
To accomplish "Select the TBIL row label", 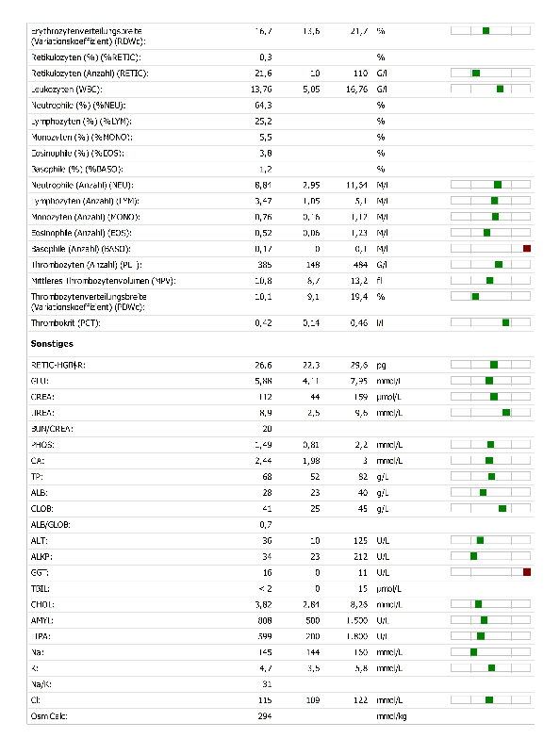I will pos(41,588).
